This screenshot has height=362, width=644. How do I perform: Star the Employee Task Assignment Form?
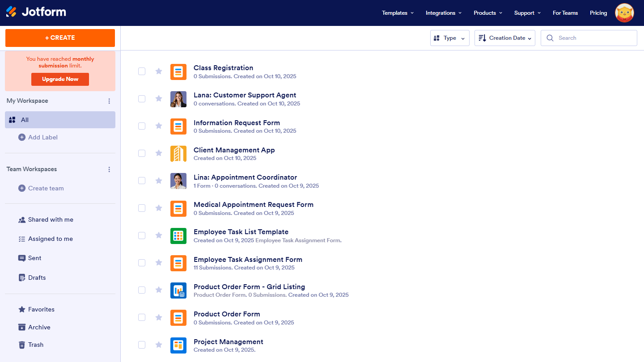(159, 263)
